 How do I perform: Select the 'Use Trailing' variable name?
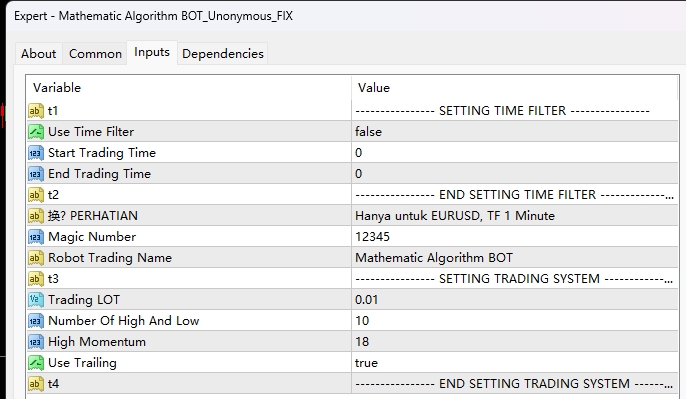(x=82, y=363)
